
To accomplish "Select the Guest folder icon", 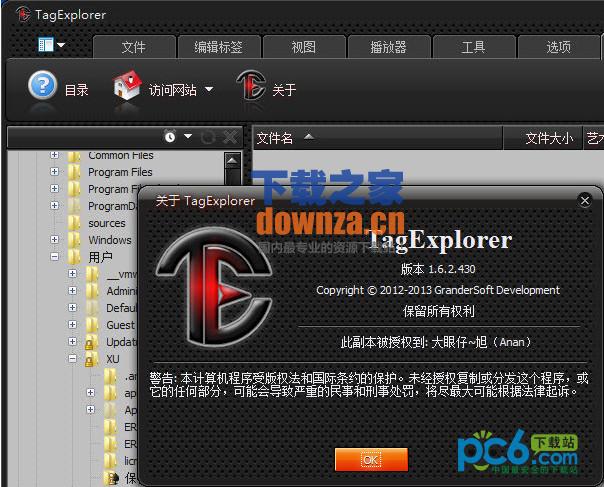I will pos(92,325).
